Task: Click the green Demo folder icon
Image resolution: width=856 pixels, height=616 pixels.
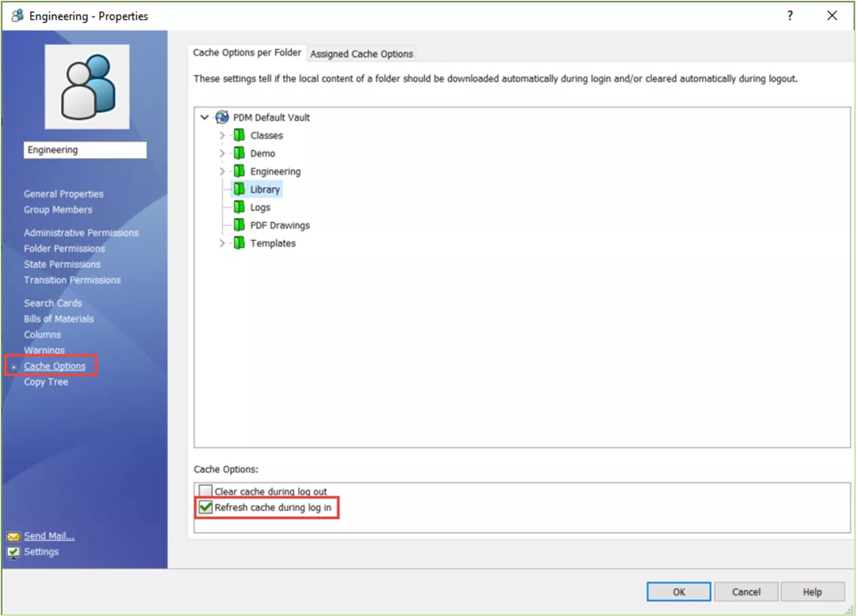Action: 239,153
